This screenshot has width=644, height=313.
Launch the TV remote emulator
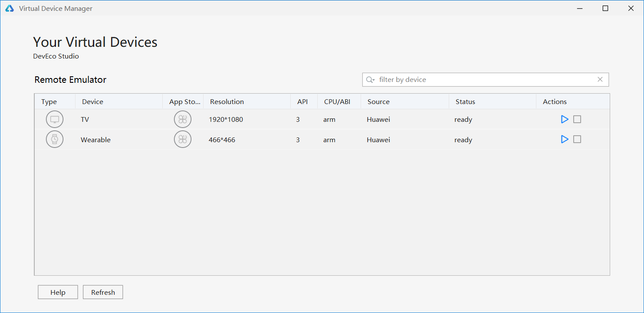(565, 119)
